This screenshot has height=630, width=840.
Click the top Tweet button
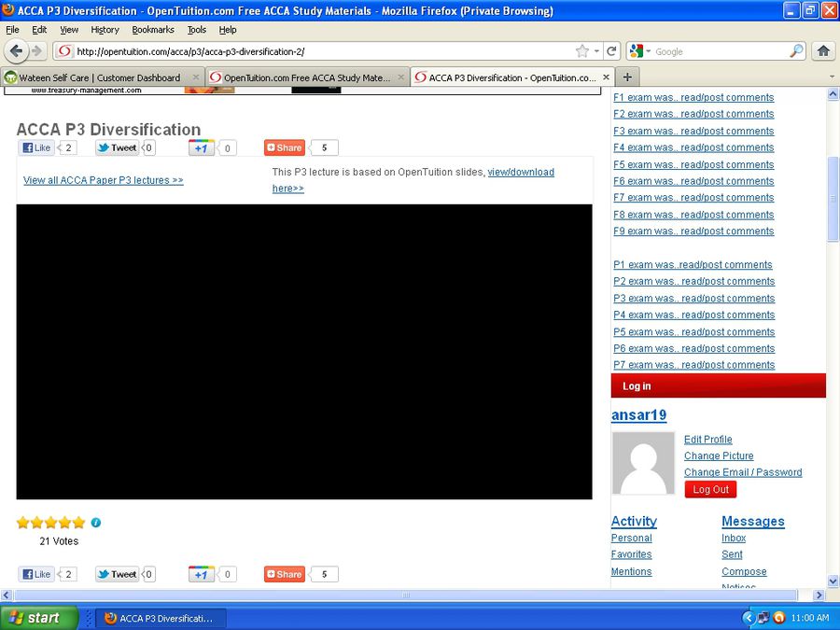coord(118,147)
